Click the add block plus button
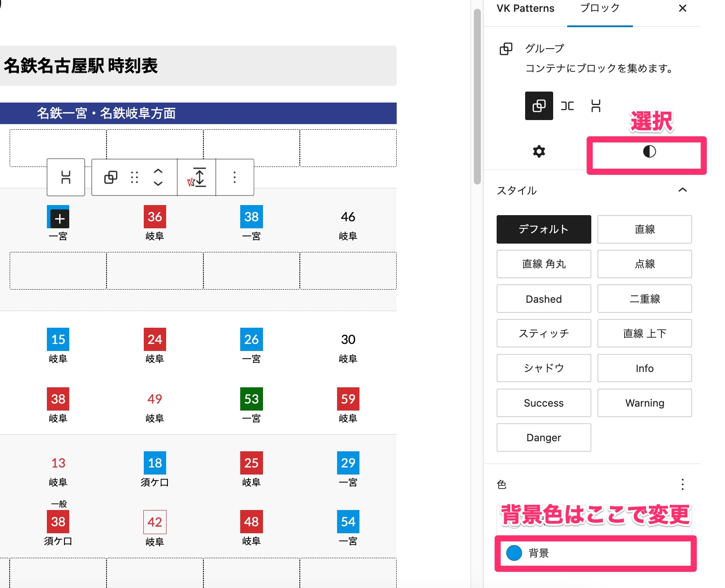Image resolution: width=725 pixels, height=588 pixels. (60, 219)
